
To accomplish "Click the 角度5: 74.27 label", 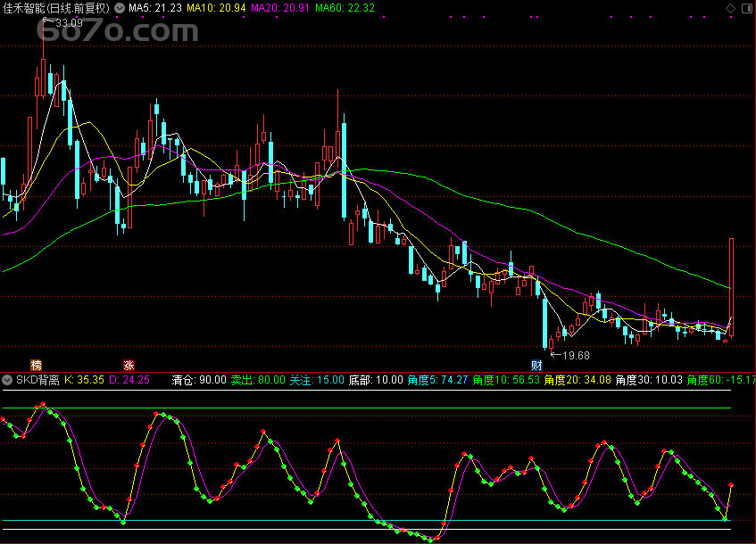I will click(x=437, y=380).
